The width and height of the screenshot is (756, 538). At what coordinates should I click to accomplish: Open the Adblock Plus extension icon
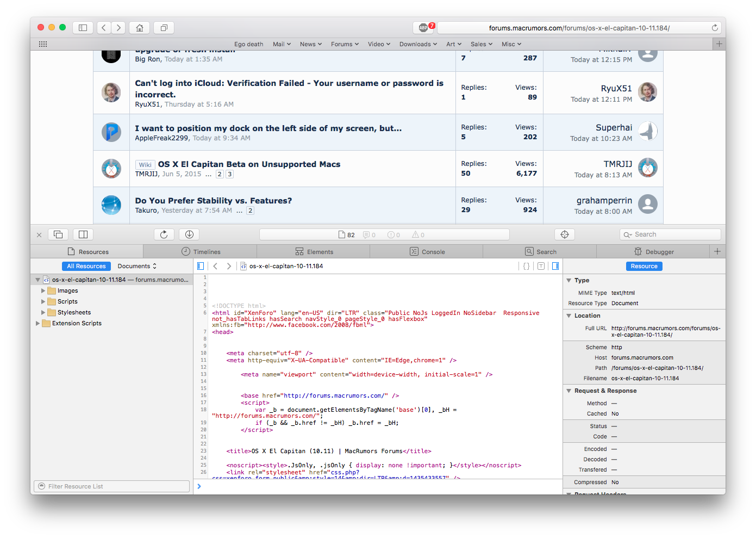(423, 28)
